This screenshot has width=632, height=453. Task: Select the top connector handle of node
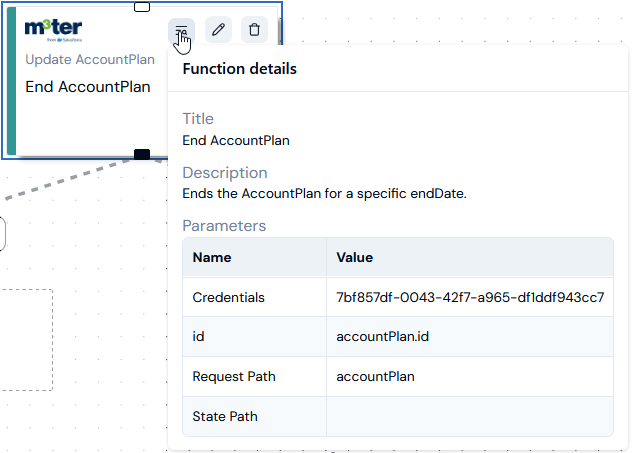(142, 7)
